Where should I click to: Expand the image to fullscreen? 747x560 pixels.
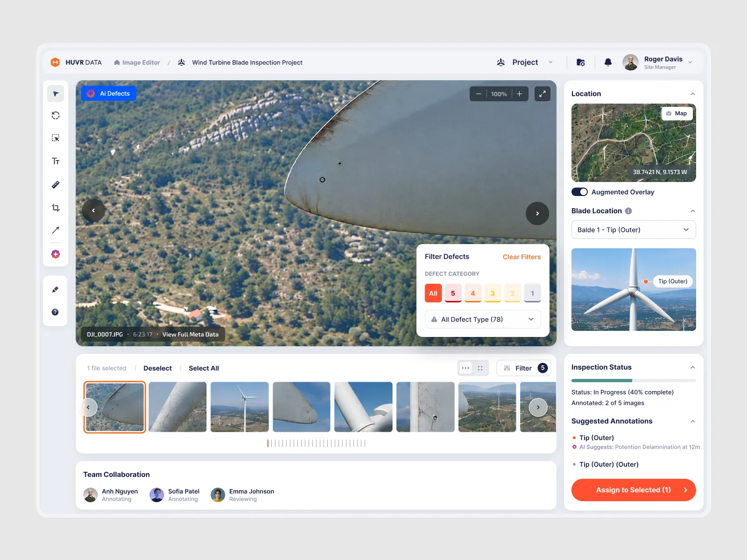pyautogui.click(x=542, y=94)
